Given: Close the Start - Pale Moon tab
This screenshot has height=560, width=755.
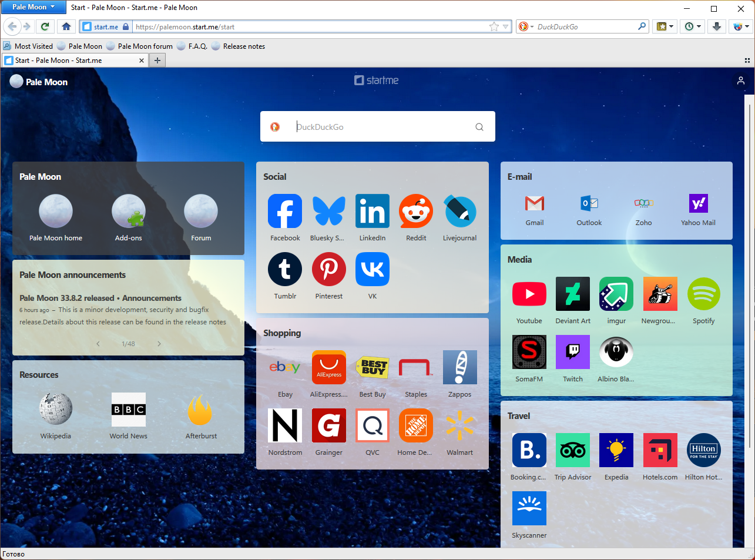Looking at the screenshot, I should click(142, 61).
